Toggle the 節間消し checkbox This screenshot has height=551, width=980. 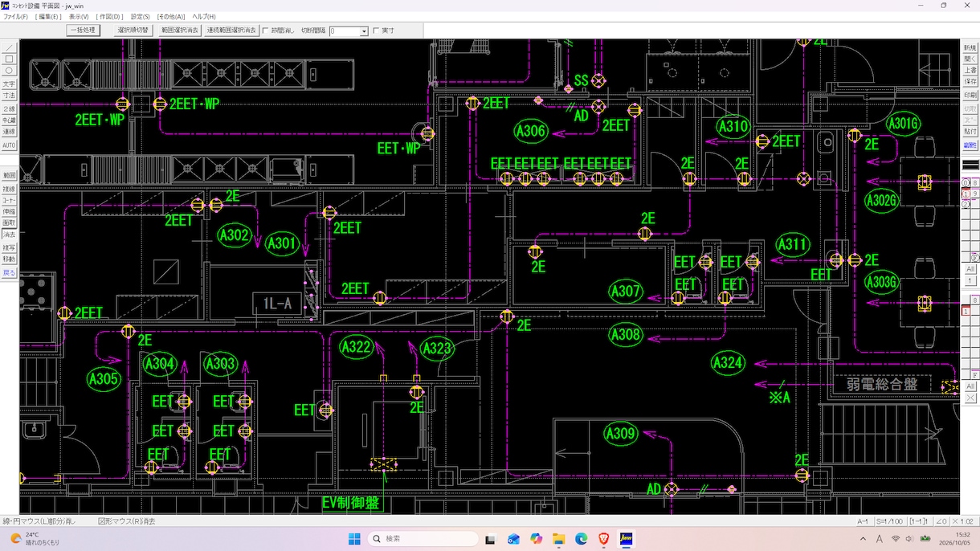pyautogui.click(x=278, y=31)
